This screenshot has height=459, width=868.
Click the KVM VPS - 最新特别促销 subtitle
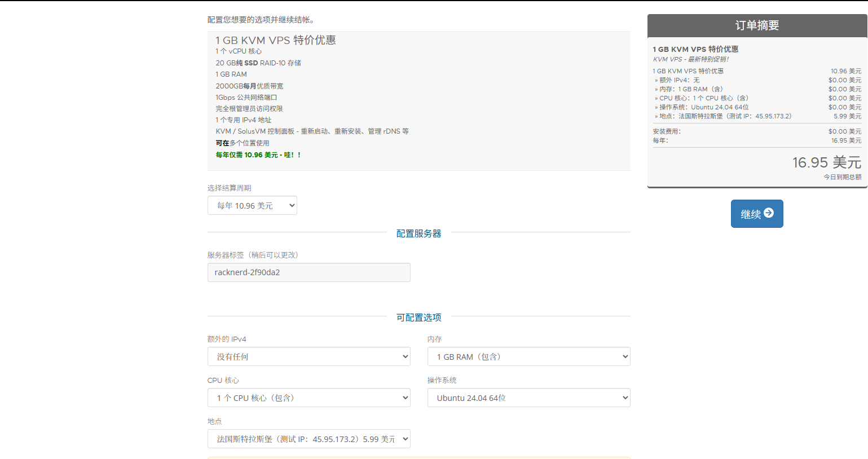(691, 59)
